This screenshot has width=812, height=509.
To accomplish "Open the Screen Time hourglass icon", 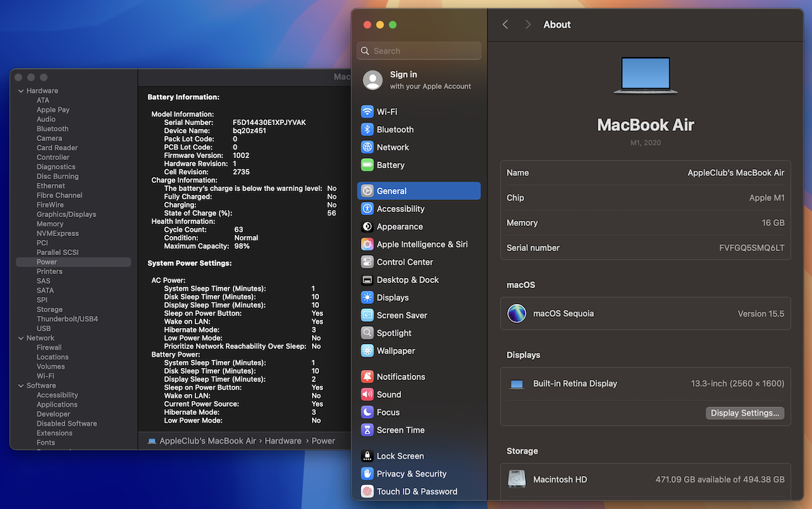I will pos(367,430).
